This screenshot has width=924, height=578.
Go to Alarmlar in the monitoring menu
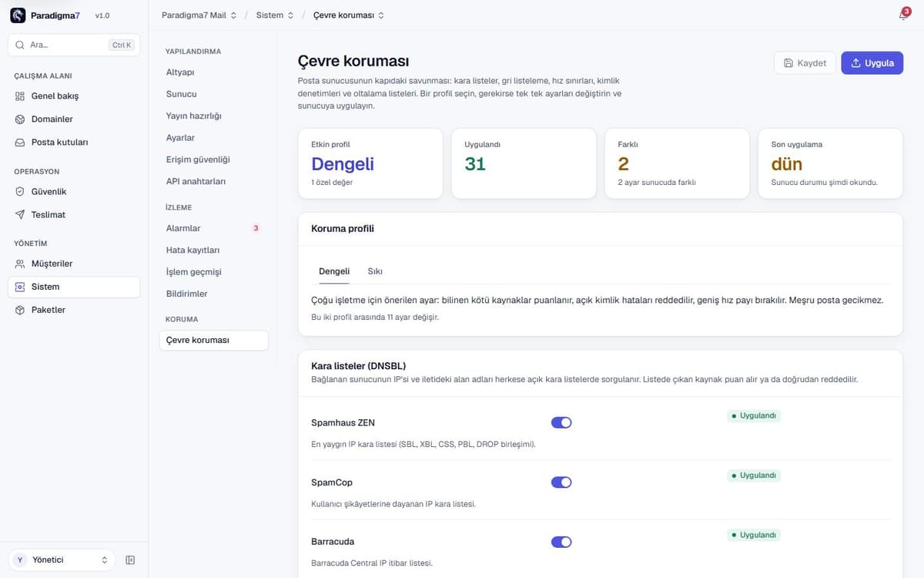tap(214, 228)
